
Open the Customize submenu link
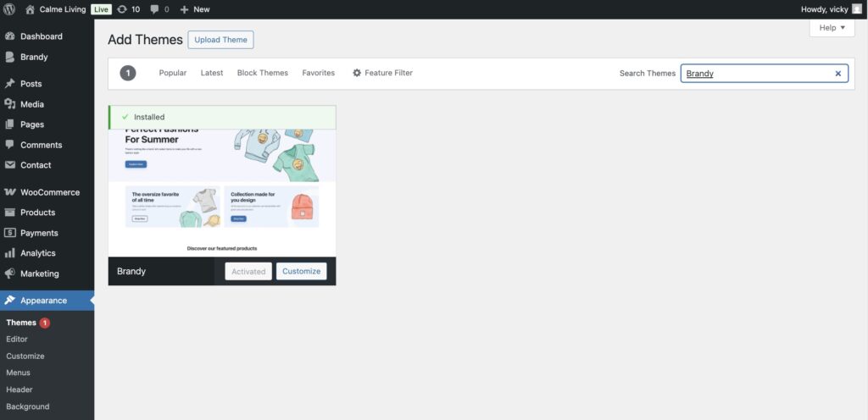tap(25, 356)
